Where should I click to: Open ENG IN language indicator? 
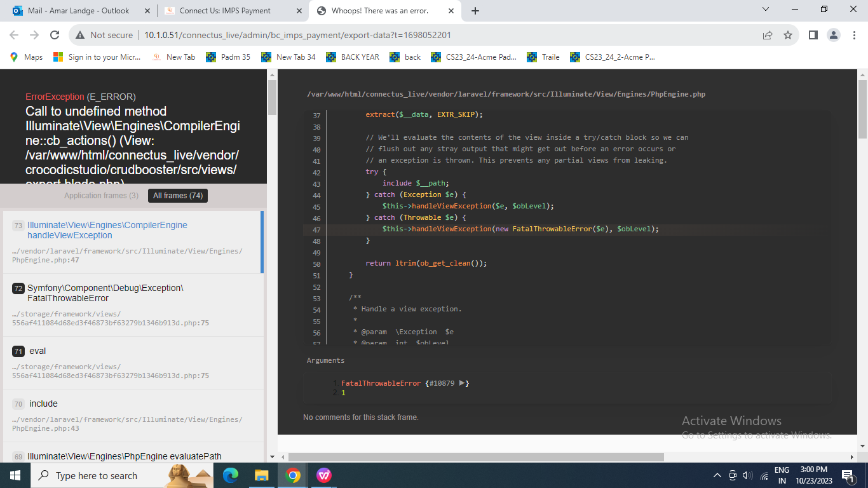(782, 475)
